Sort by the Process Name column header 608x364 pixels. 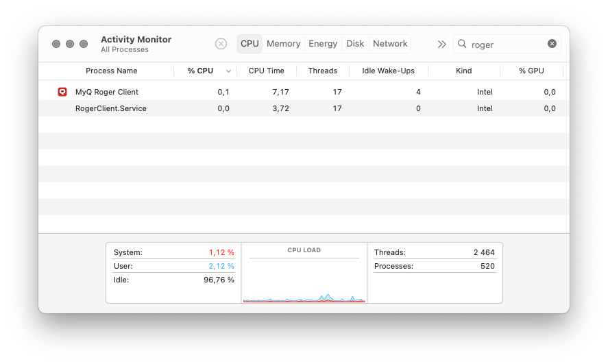pos(111,71)
